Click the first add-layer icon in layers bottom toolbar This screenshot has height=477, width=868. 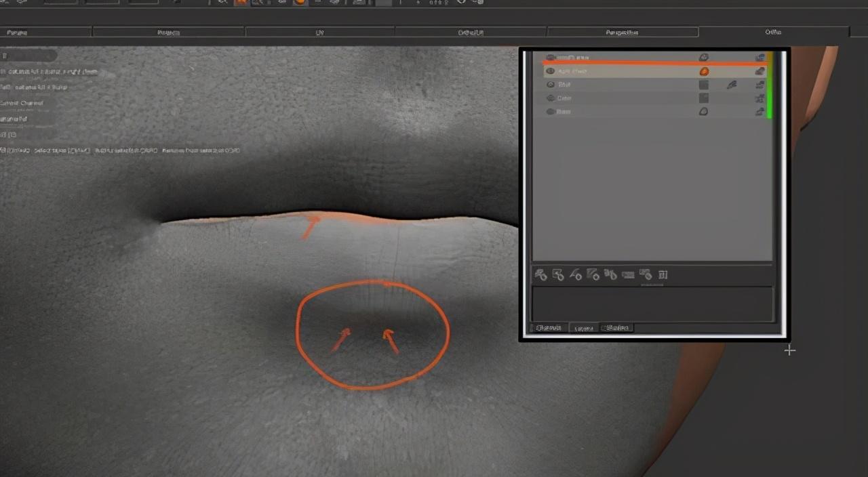pos(540,274)
